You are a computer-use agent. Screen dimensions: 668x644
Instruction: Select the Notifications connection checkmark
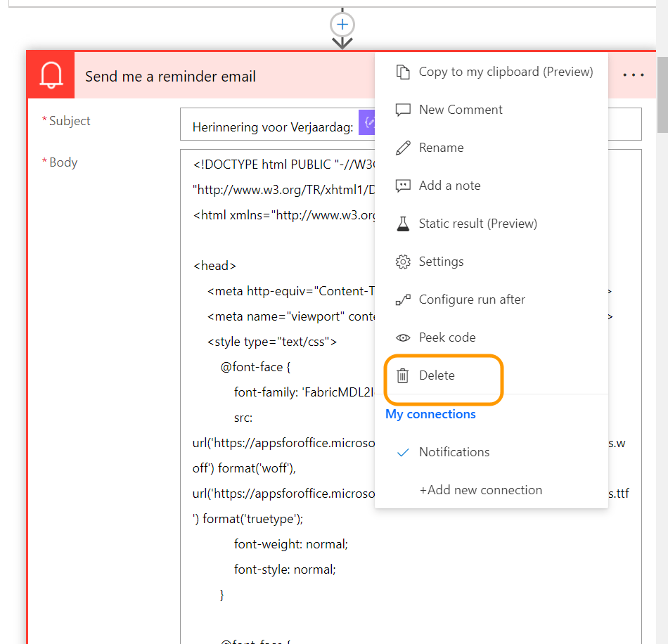(403, 452)
